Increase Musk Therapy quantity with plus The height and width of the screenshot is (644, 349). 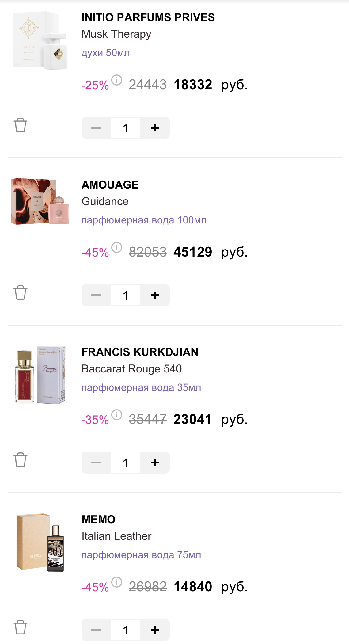tap(155, 128)
